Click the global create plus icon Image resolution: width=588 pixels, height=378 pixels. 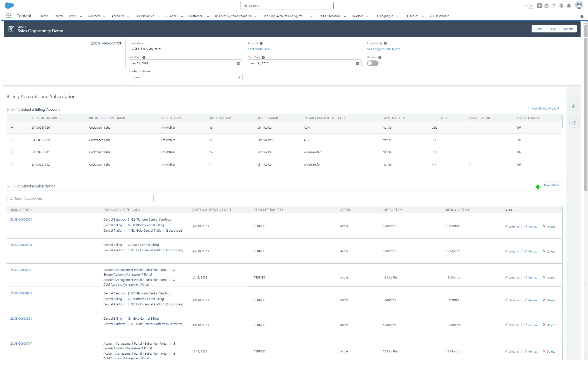(539, 5)
